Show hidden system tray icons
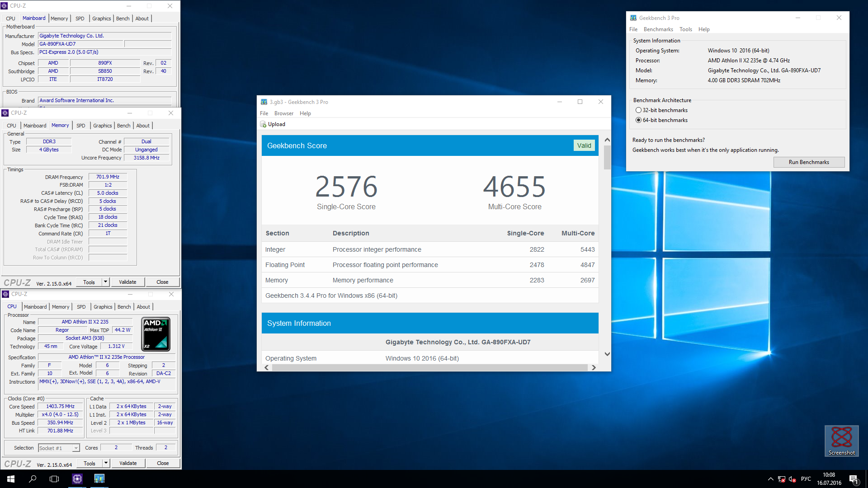Viewport: 868px width, 488px height. [x=770, y=479]
